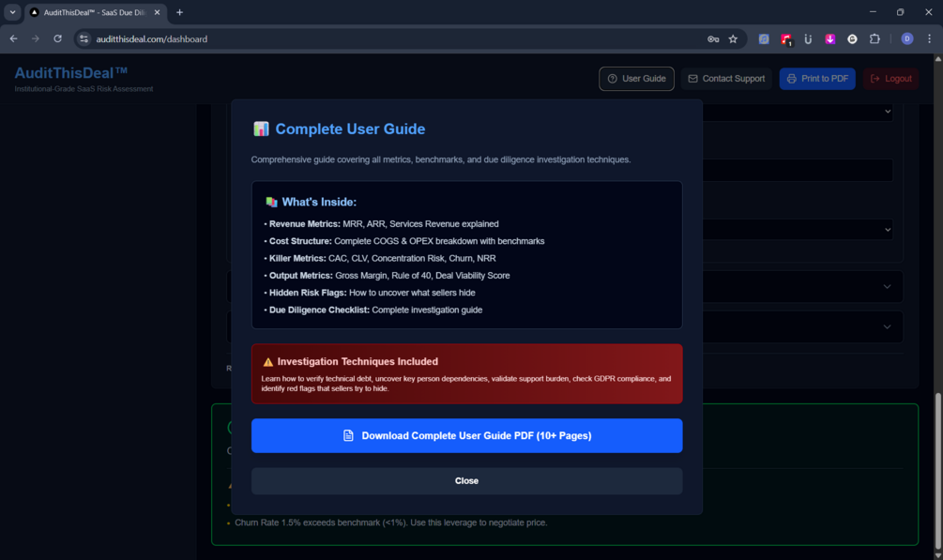This screenshot has height=560, width=943.
Task: Open the second dropdown behind the dialog
Action: [x=888, y=230]
